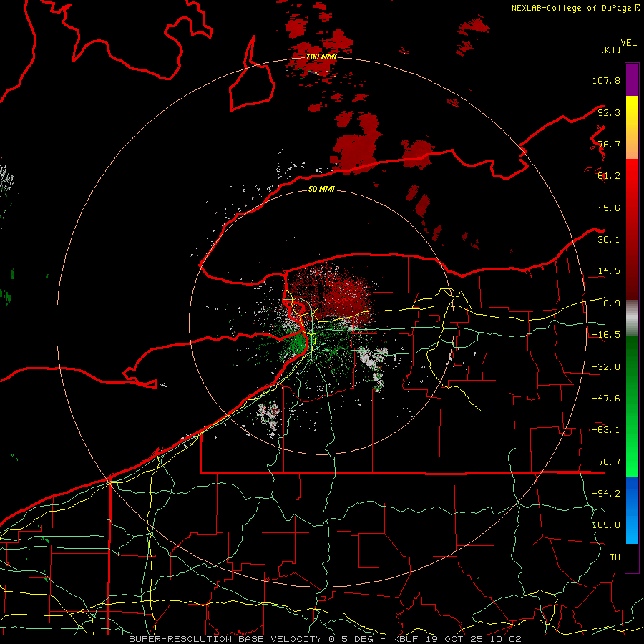The image size is (644, 644).
Task: Pick the green segment of velocity color bar
Action: 632,406
